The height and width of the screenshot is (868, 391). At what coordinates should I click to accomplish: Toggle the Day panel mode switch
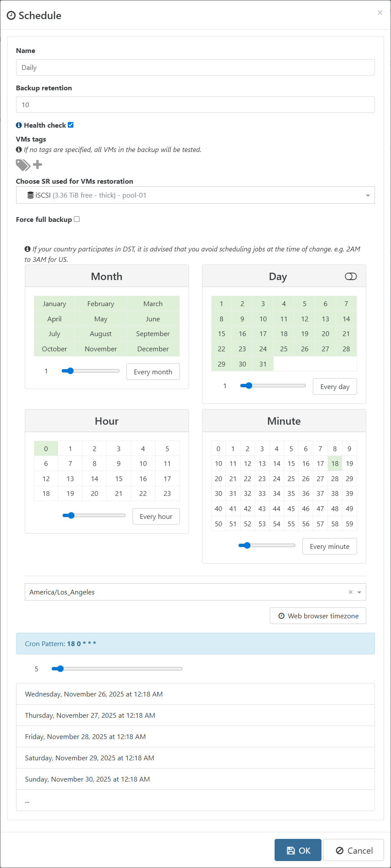(x=351, y=277)
